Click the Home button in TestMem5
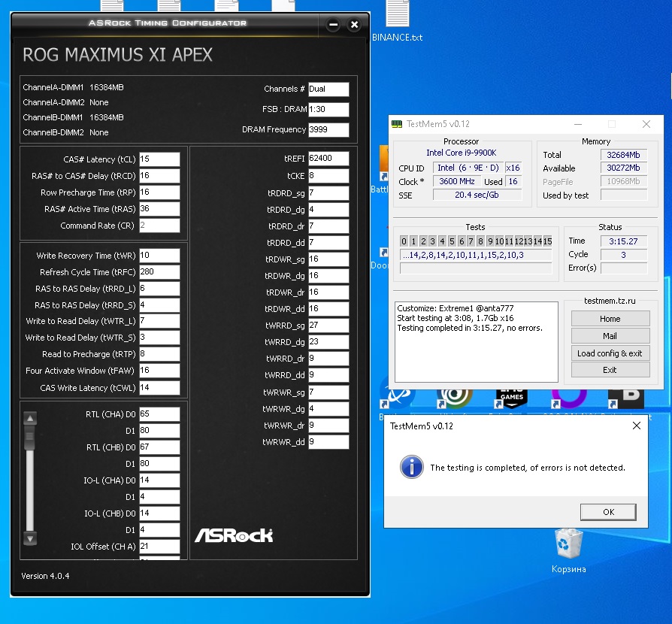 (610, 319)
